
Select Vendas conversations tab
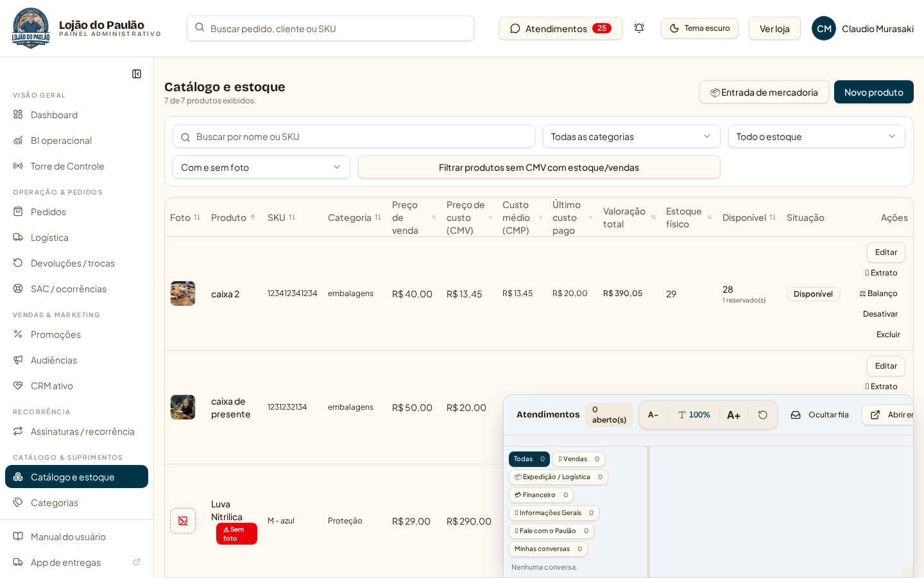[578, 459]
